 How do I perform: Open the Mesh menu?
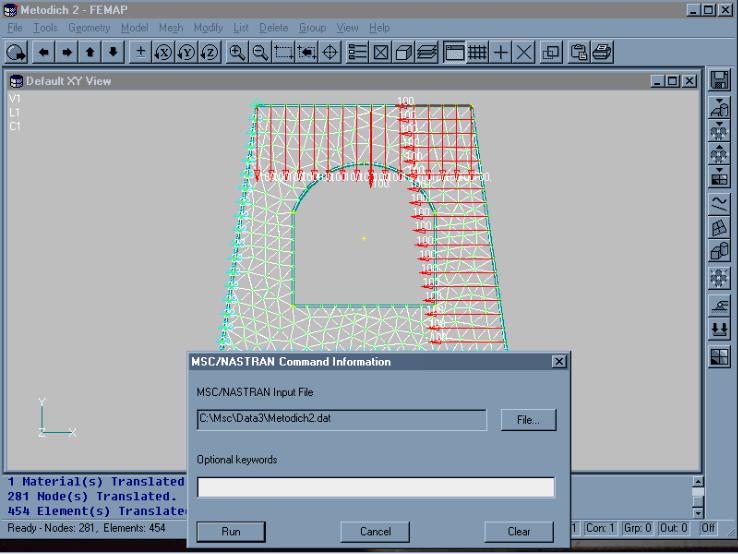(x=171, y=28)
